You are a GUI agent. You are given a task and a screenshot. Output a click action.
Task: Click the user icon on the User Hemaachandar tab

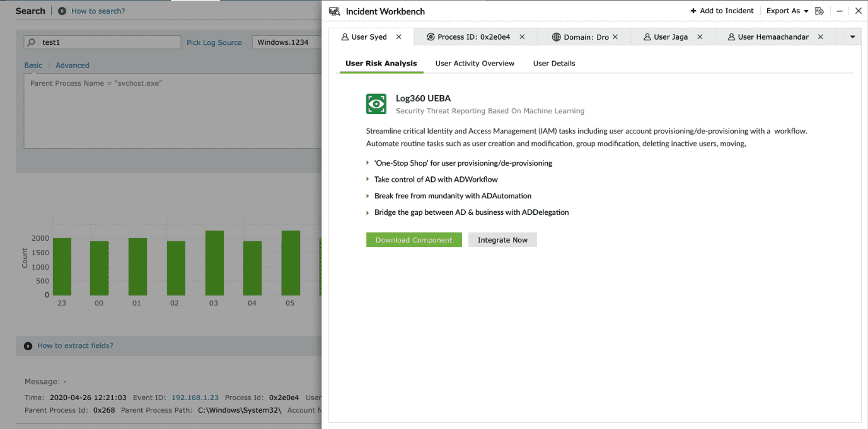[731, 37]
